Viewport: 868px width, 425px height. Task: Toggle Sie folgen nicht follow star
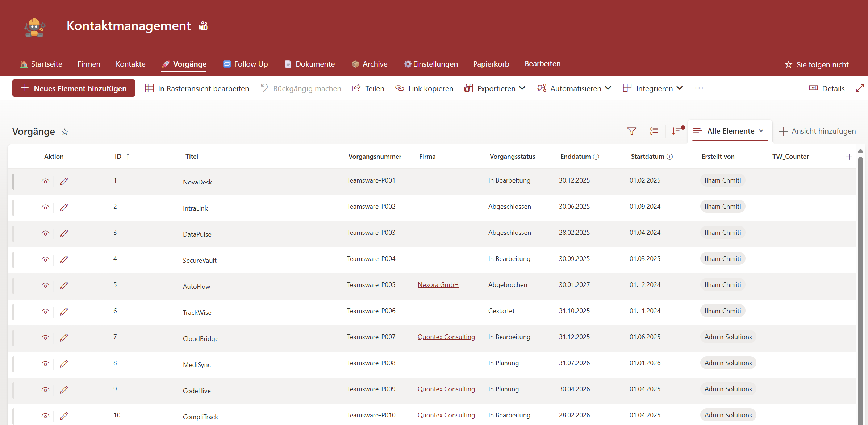[x=789, y=65]
